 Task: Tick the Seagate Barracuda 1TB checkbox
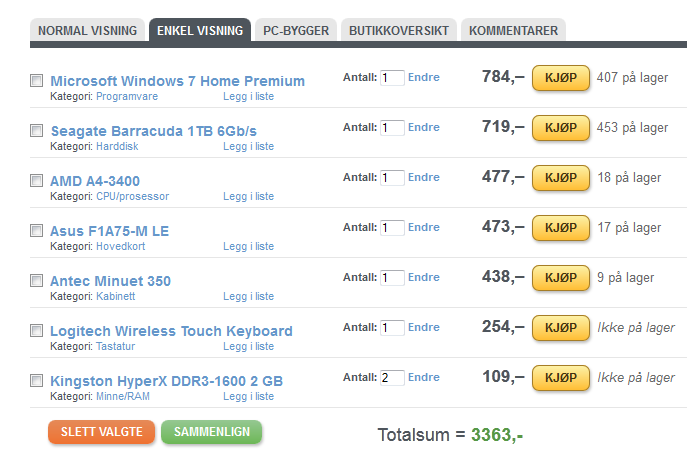pyautogui.click(x=36, y=131)
